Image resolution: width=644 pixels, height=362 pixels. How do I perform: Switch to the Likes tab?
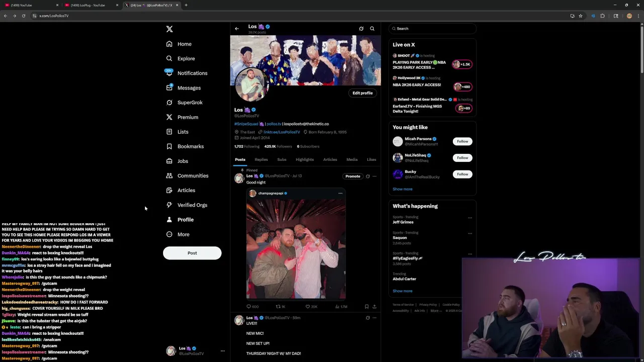371,159
